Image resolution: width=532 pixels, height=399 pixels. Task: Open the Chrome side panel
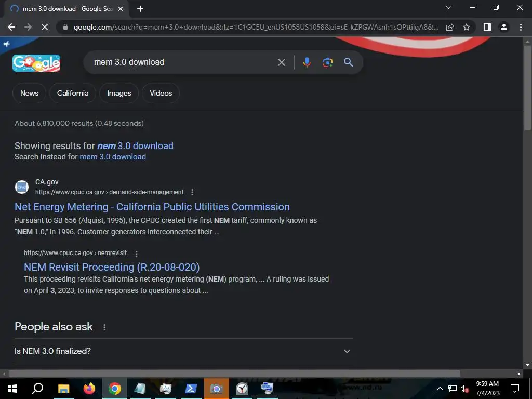coord(487,27)
